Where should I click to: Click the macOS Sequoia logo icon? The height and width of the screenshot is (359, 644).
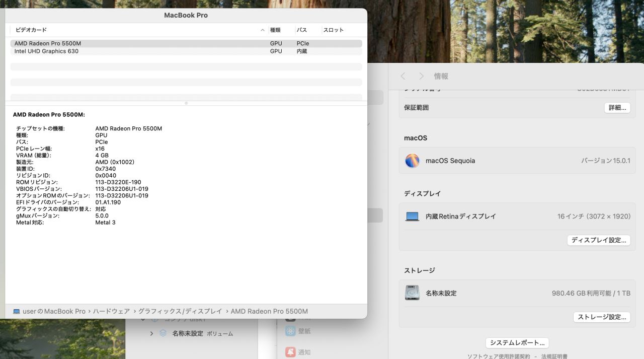coord(412,161)
